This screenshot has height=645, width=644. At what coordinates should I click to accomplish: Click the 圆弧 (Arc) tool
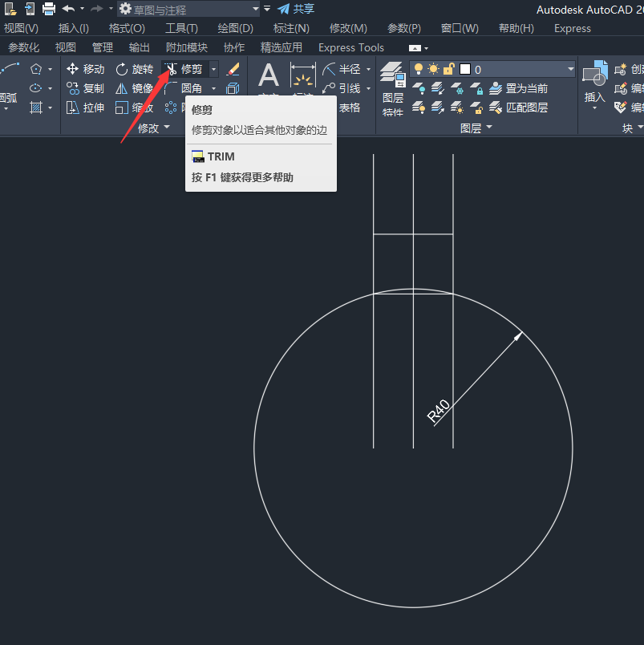[x=9, y=84]
